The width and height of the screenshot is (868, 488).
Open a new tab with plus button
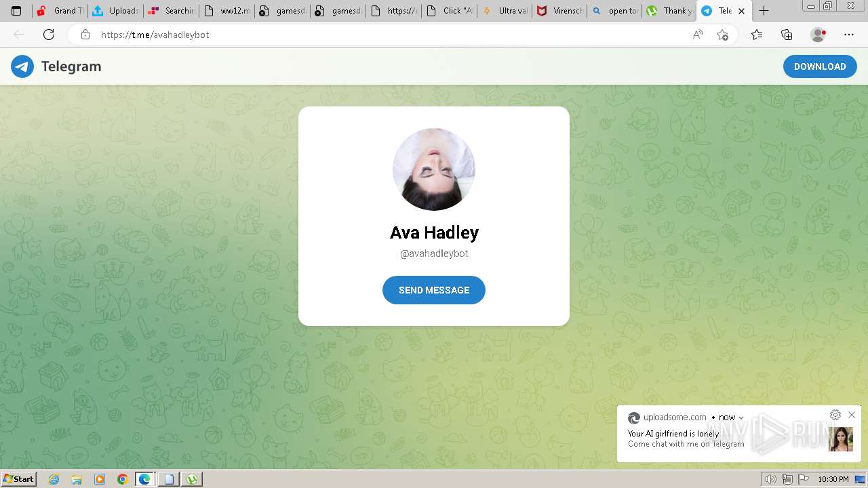[764, 11]
